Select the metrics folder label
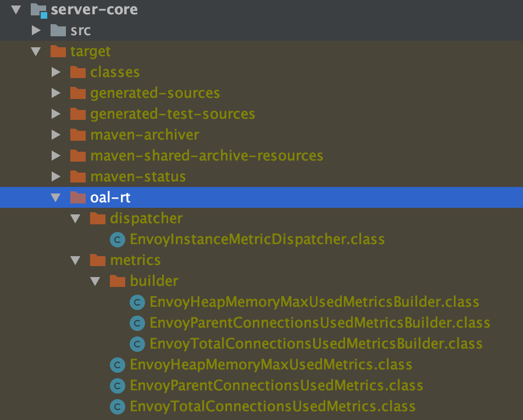 [135, 260]
